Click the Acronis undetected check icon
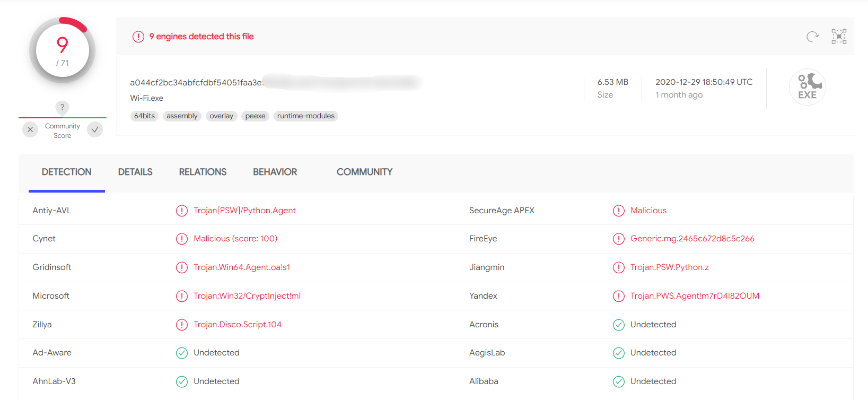The image size is (868, 400). click(x=619, y=325)
